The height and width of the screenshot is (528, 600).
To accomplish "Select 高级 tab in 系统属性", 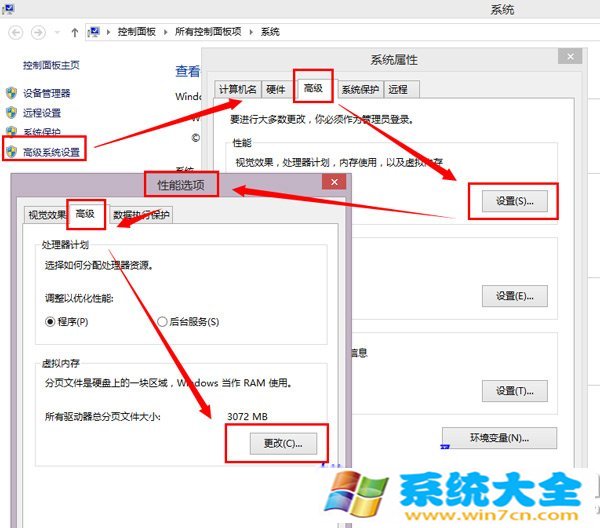I will 313,88.
